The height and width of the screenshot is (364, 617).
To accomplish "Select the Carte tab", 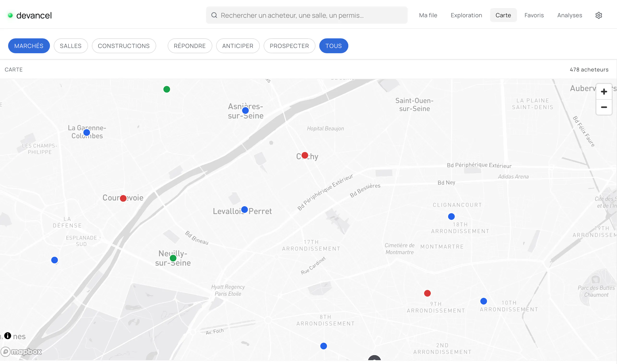I will click(x=503, y=15).
